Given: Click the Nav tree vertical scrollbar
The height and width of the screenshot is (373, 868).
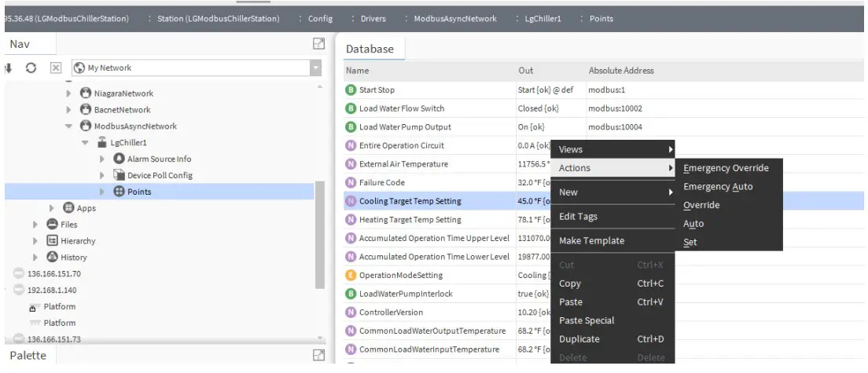Looking at the screenshot, I should coord(319,236).
